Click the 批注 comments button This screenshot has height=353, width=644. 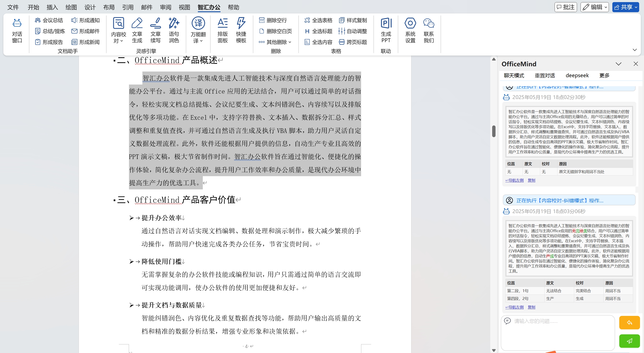point(566,7)
